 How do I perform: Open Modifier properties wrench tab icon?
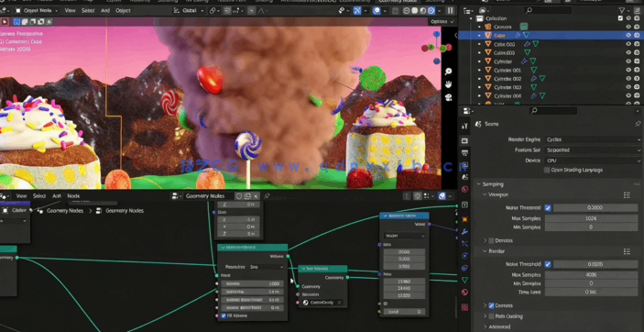[x=464, y=232]
